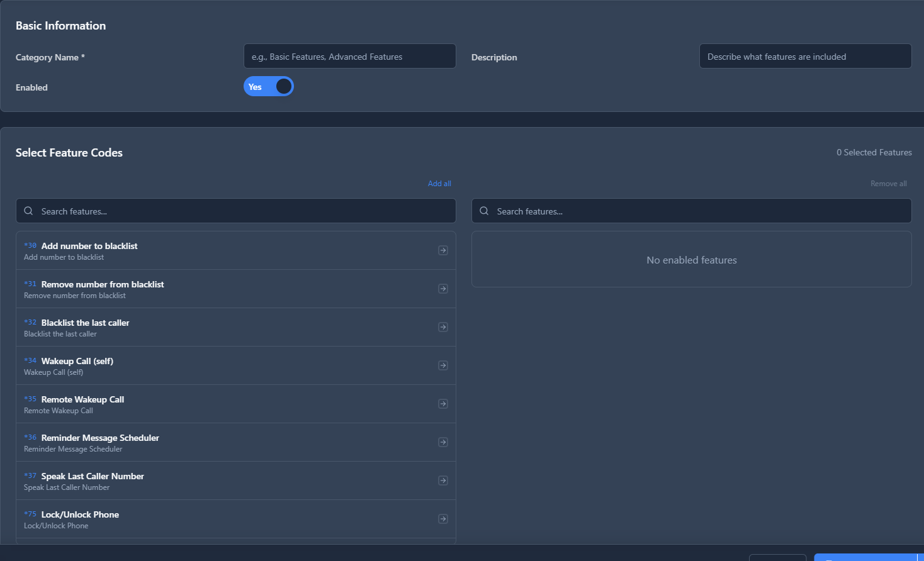This screenshot has width=924, height=561.
Task: Click the magnifier icon in the left search bar
Action: (x=28, y=211)
